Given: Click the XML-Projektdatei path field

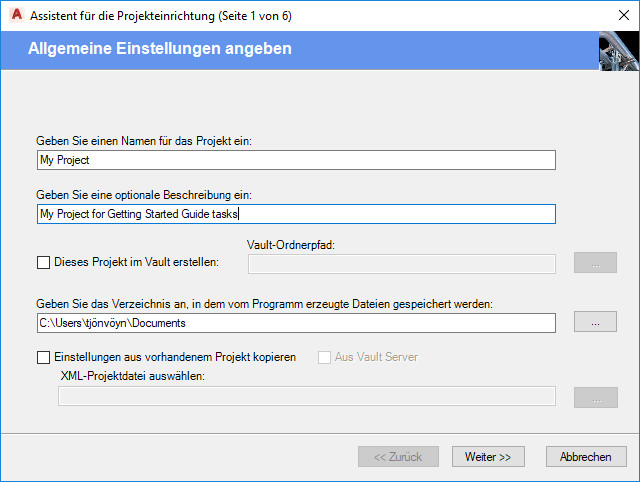Looking at the screenshot, I should [x=306, y=396].
